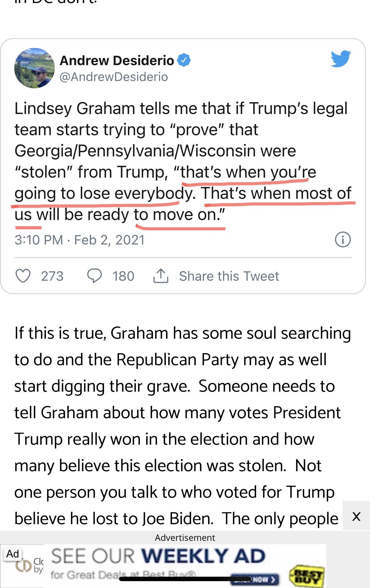Tap the share upload arrow icon
Viewport: 370px width, 588px height.
click(161, 275)
